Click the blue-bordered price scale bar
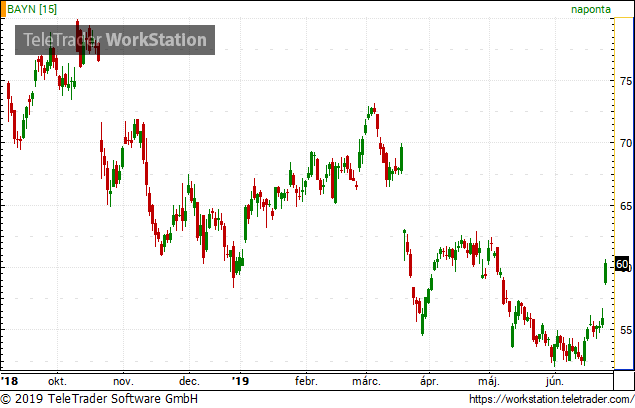Viewport: 635px width, 408px height. (x=624, y=193)
